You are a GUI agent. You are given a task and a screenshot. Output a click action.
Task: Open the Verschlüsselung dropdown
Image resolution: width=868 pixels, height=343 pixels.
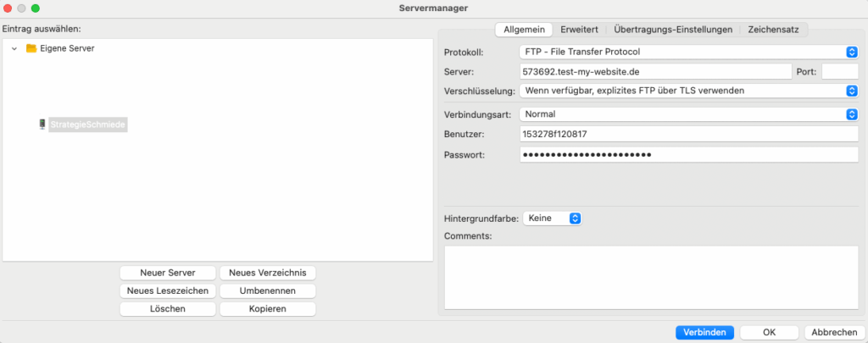point(688,91)
